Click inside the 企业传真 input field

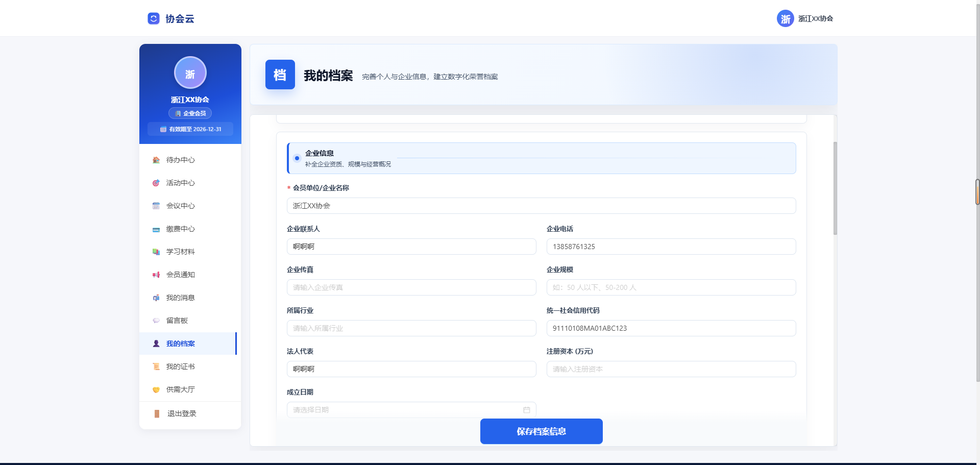click(x=411, y=287)
